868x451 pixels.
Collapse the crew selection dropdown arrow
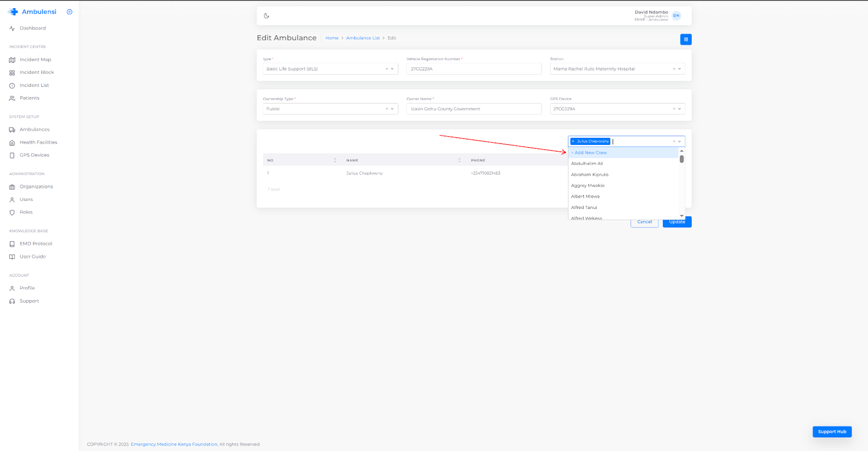[x=679, y=142]
